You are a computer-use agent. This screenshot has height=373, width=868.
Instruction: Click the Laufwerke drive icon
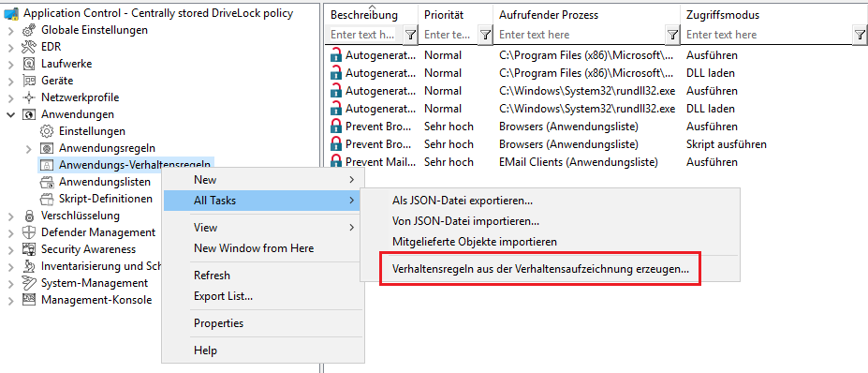[29, 64]
